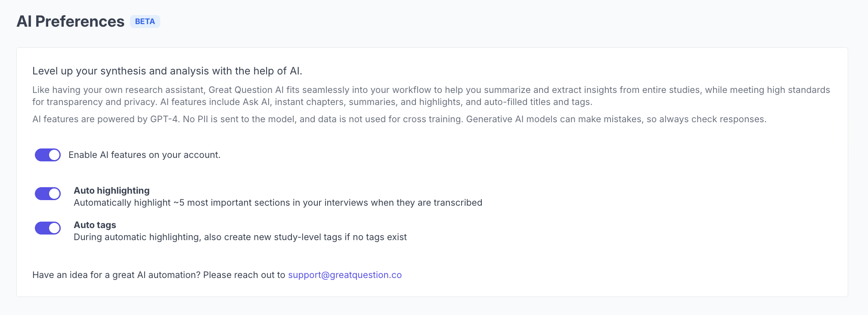Click the BETA badge next to the title
This screenshot has width=868, height=315.
145,22
